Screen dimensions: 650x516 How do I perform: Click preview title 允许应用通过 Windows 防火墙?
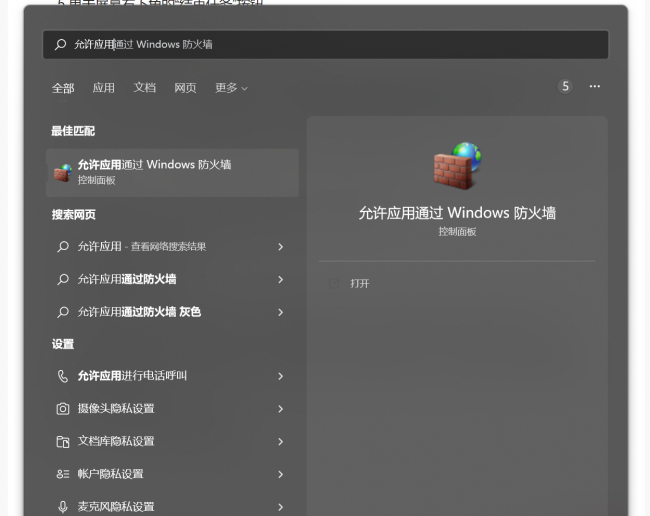(x=457, y=213)
